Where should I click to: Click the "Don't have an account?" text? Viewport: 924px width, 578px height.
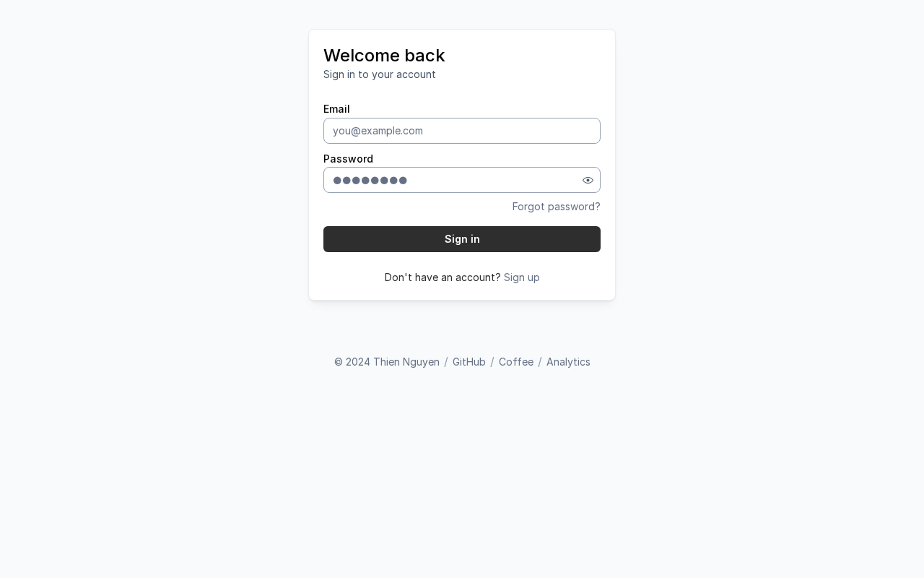443,277
